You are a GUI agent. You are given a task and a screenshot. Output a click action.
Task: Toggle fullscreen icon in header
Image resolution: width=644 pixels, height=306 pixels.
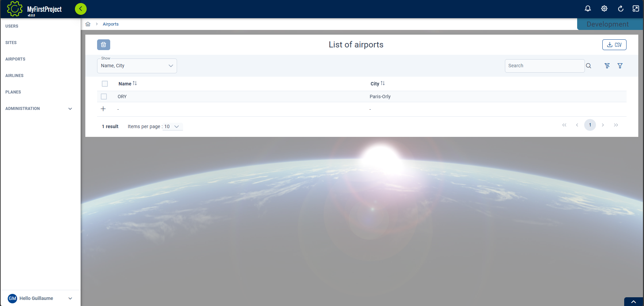(x=636, y=9)
